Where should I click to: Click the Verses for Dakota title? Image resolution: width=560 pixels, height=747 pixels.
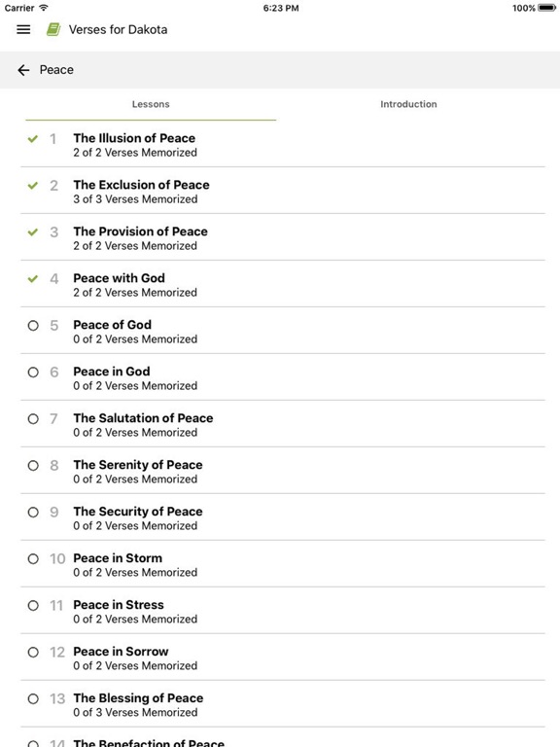point(118,29)
